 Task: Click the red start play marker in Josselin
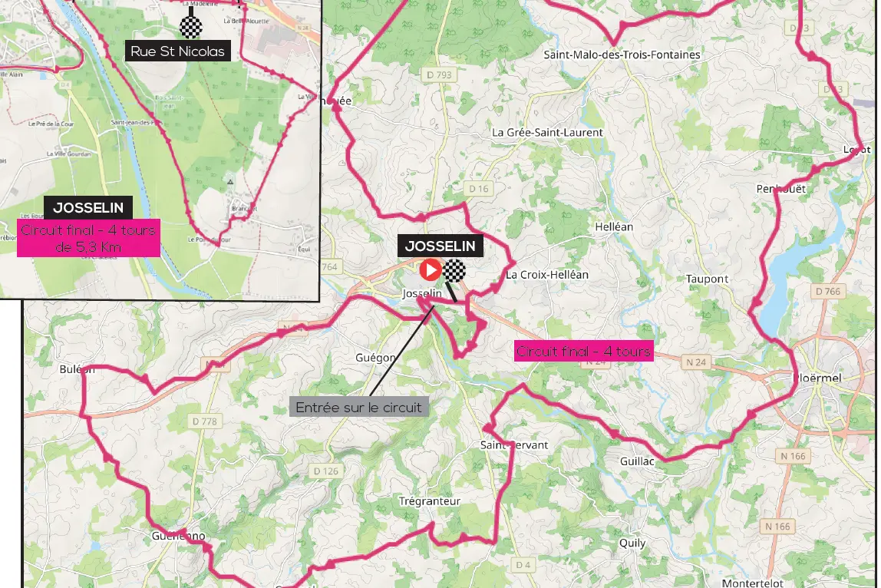[431, 270]
